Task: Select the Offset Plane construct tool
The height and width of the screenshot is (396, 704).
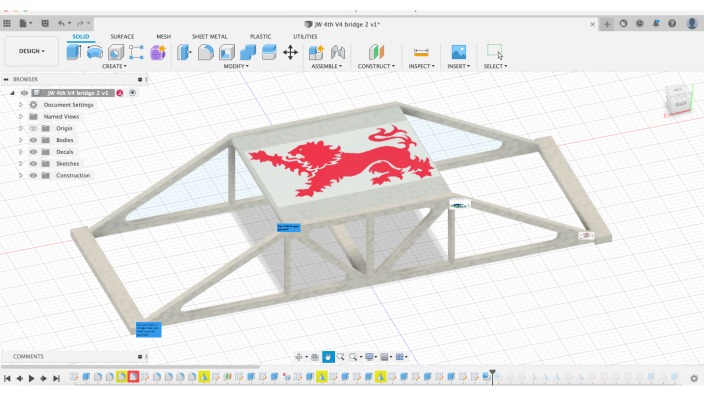Action: pyautogui.click(x=376, y=52)
